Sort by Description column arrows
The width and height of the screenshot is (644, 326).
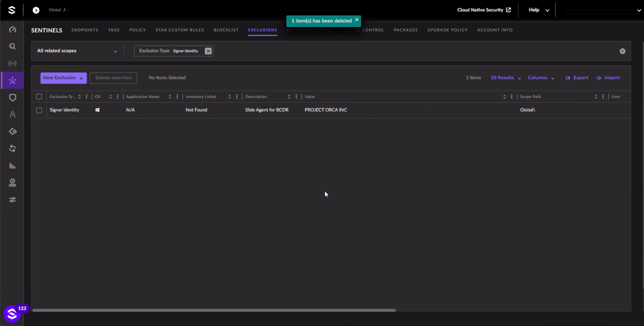click(289, 97)
